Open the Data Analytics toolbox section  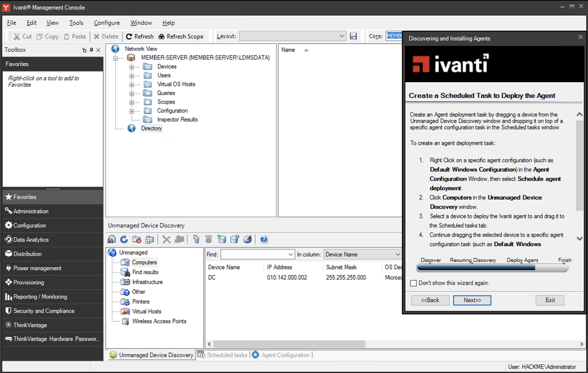(53, 240)
